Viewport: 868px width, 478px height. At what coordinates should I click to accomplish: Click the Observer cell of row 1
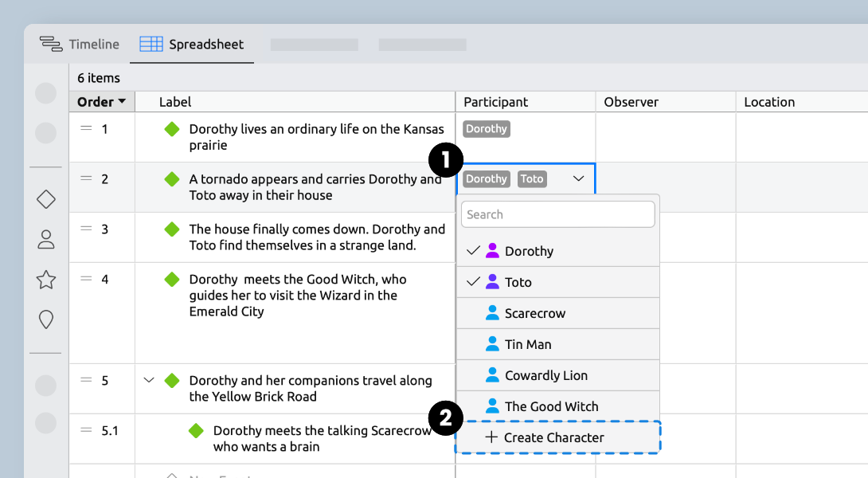pyautogui.click(x=666, y=137)
